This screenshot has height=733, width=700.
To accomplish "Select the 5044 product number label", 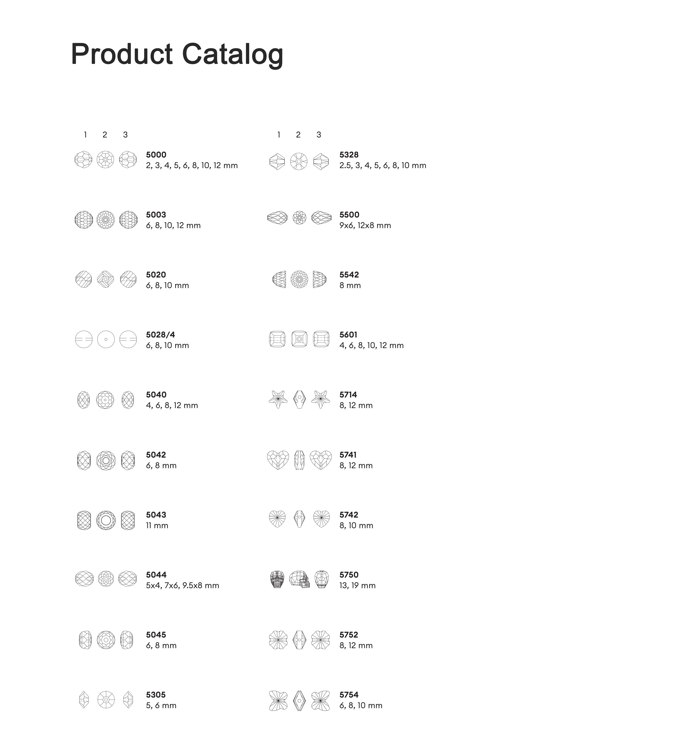I will pyautogui.click(x=156, y=575).
